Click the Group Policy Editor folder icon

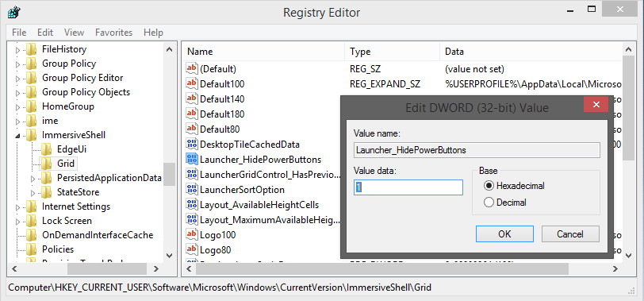[31, 78]
